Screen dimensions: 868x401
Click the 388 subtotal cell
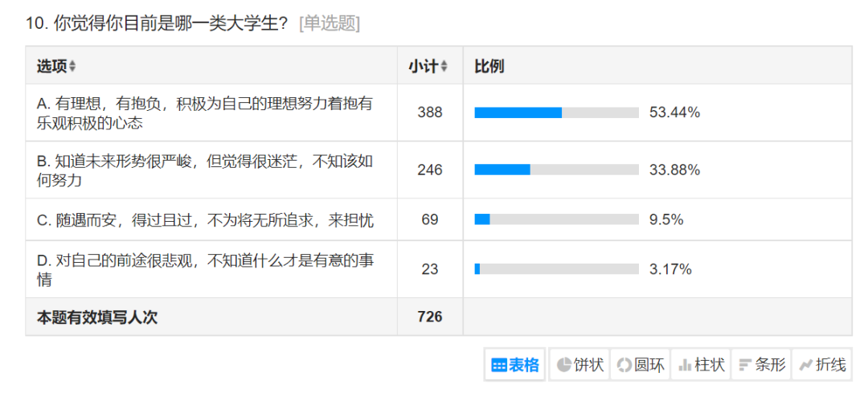(430, 113)
